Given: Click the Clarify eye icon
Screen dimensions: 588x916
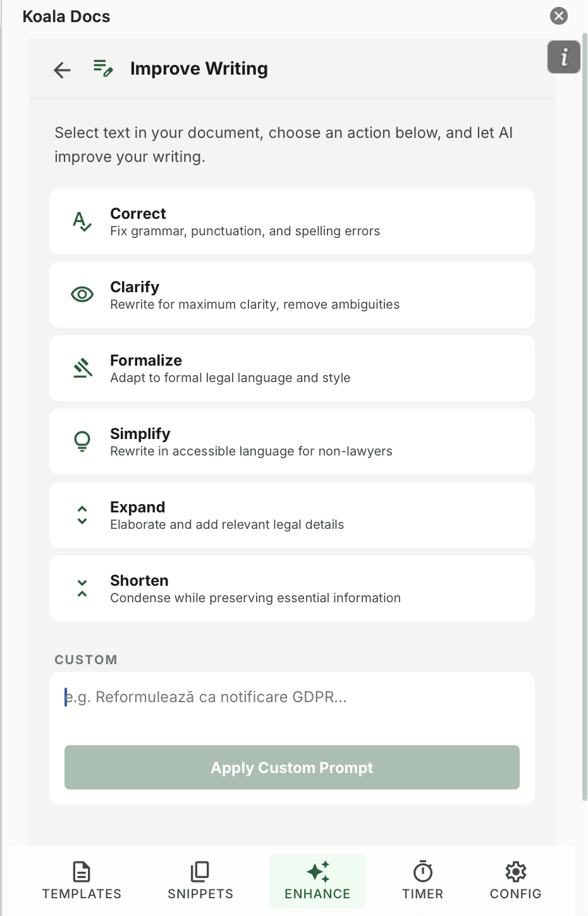Looking at the screenshot, I should point(82,294).
